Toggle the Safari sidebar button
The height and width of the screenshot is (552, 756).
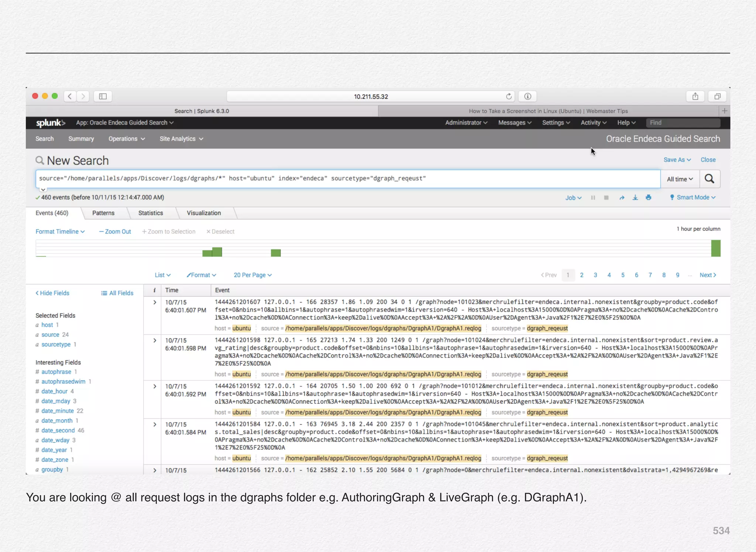(103, 96)
